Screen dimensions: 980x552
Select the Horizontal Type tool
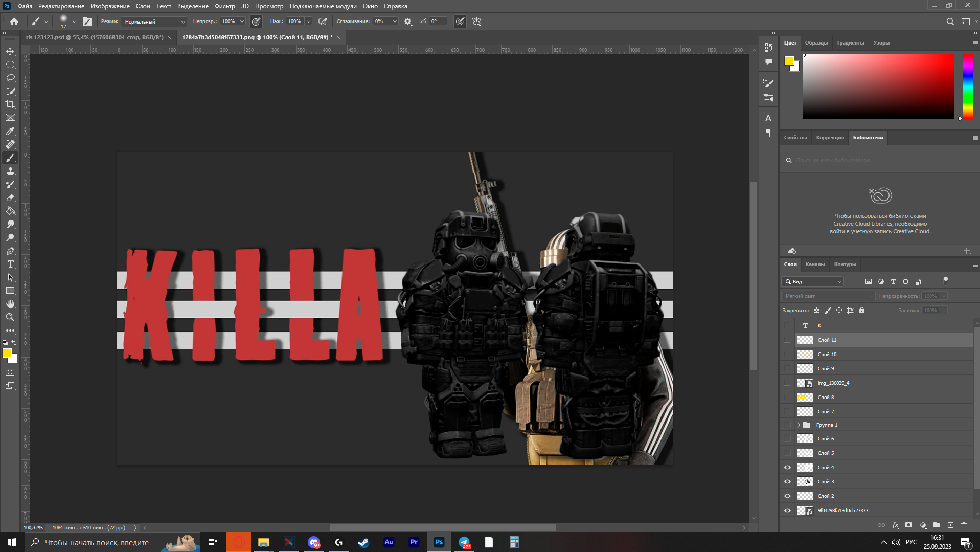pos(10,264)
